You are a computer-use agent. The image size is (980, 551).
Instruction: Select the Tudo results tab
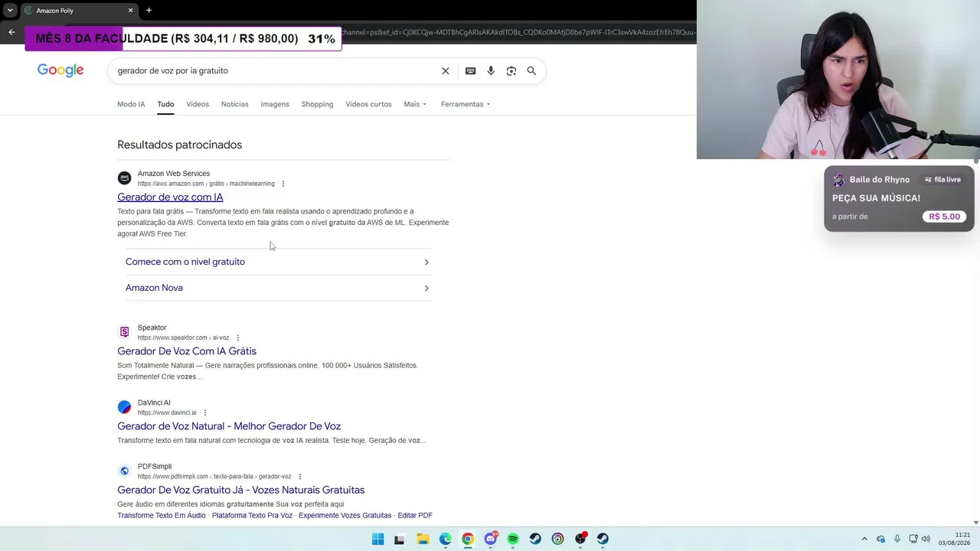click(165, 104)
